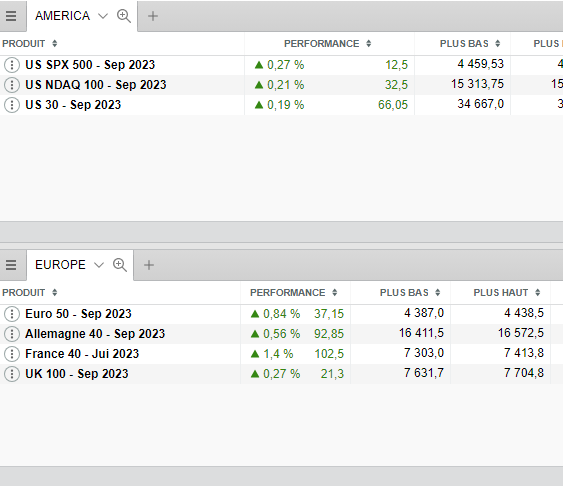Select US SPX 500 - Sep 2023 row

tap(282, 65)
